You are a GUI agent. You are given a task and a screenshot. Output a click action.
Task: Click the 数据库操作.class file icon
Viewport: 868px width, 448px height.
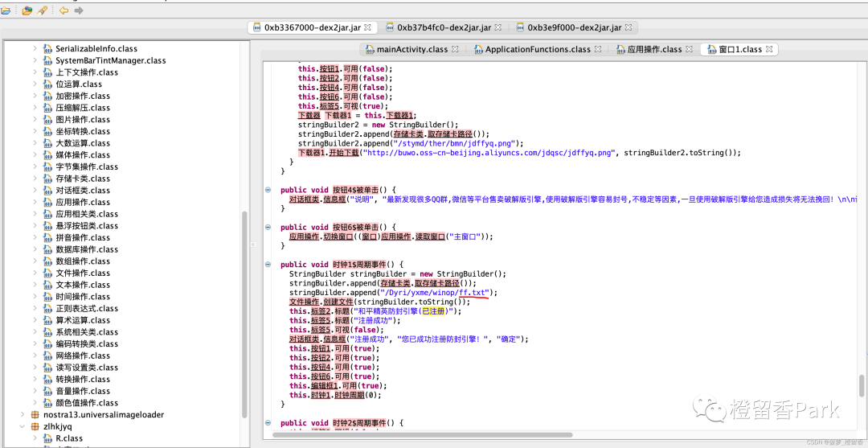48,249
